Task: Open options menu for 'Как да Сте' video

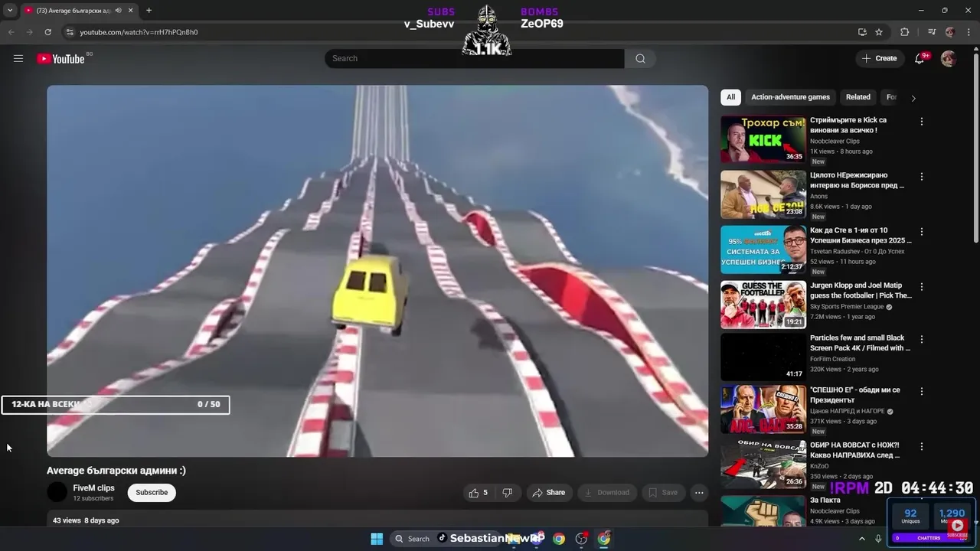Action: coord(922,232)
